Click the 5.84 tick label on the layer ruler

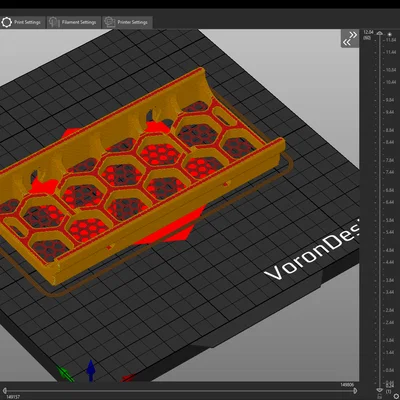coord(390,220)
